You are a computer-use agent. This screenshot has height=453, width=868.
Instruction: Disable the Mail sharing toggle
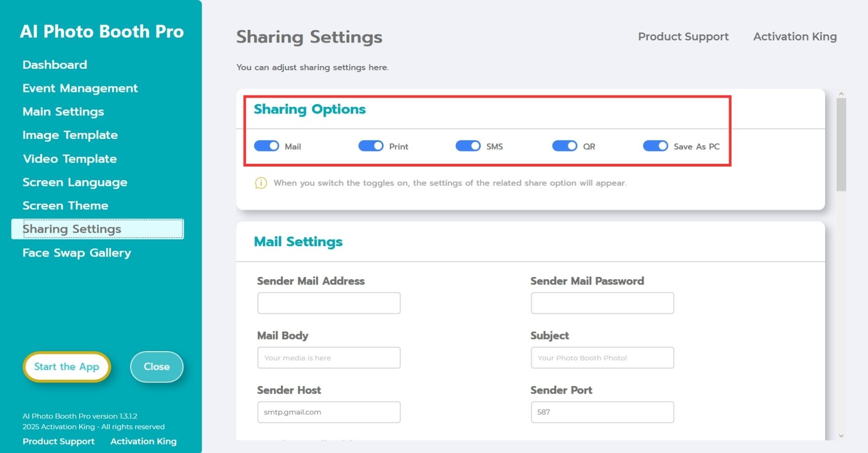click(x=267, y=146)
